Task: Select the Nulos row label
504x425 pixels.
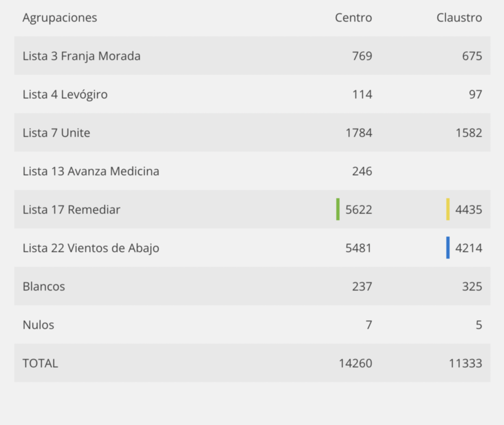Action: pos(38,325)
